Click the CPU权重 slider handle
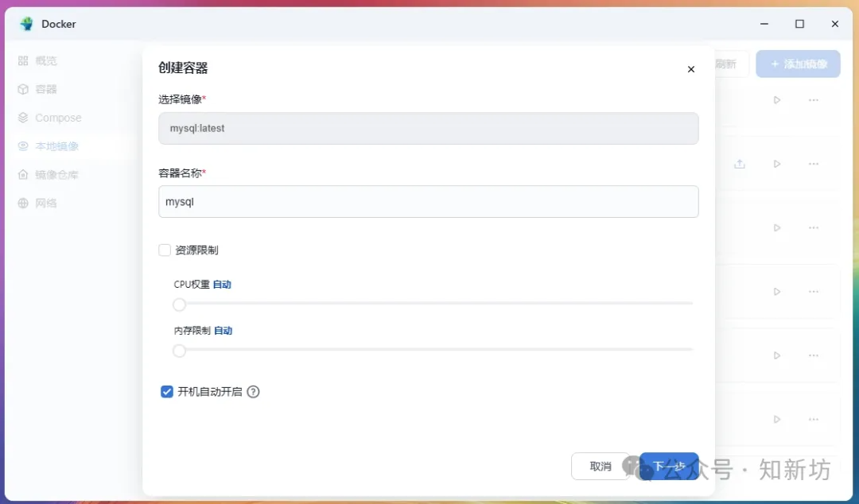Image resolution: width=859 pixels, height=504 pixels. (x=180, y=304)
